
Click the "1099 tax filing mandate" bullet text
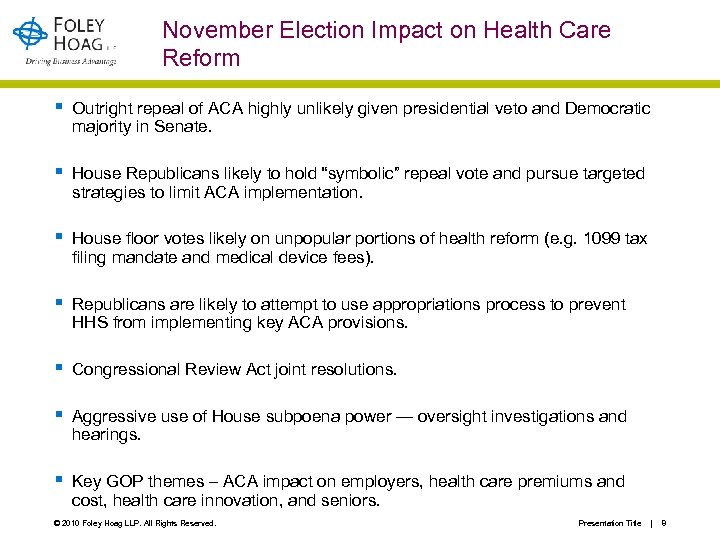(359, 248)
